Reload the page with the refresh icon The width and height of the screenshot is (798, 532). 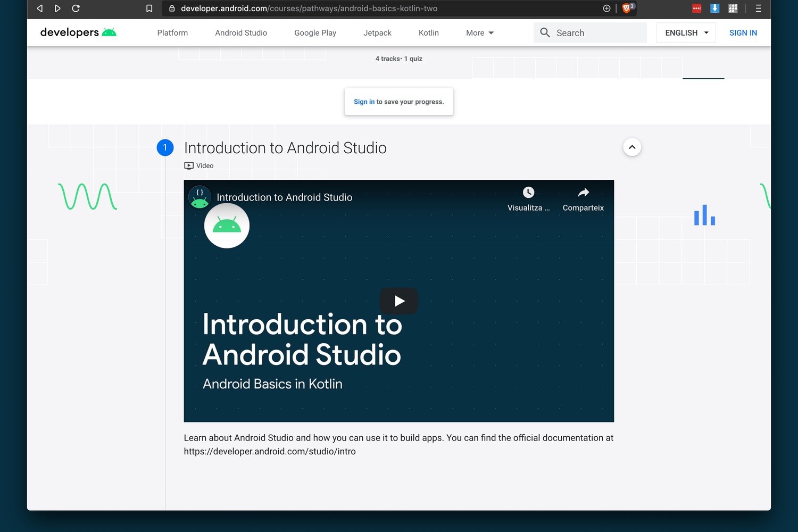[x=76, y=9]
